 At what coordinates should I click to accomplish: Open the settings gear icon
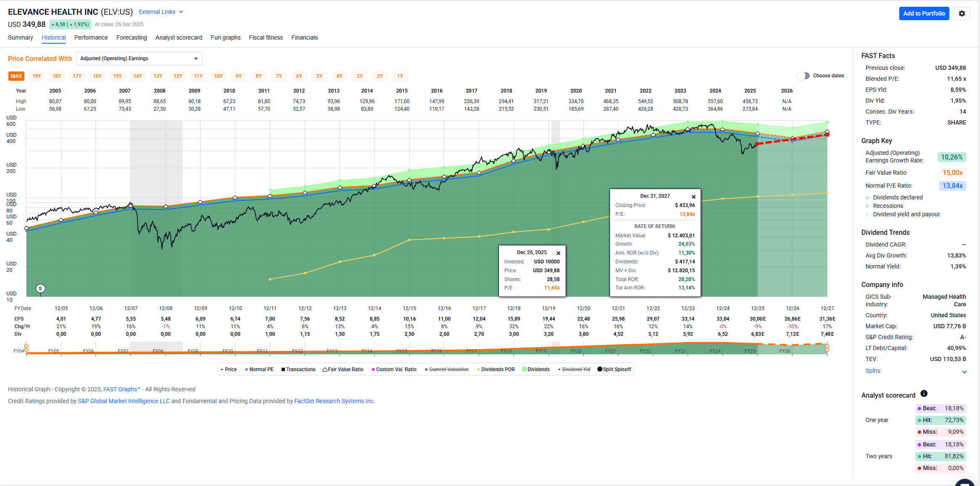(961, 13)
